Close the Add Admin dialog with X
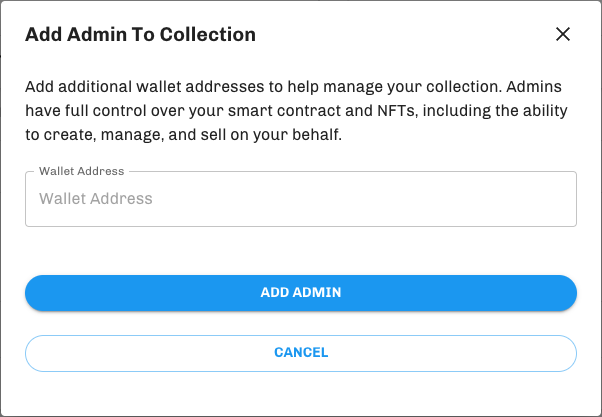The height and width of the screenshot is (417, 602). tap(563, 34)
